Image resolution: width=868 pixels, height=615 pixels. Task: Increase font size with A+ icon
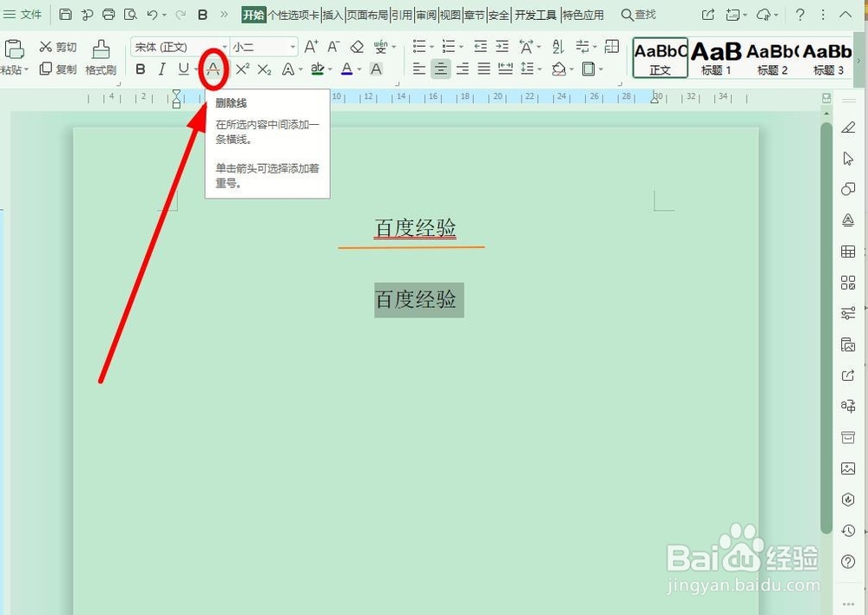click(311, 47)
